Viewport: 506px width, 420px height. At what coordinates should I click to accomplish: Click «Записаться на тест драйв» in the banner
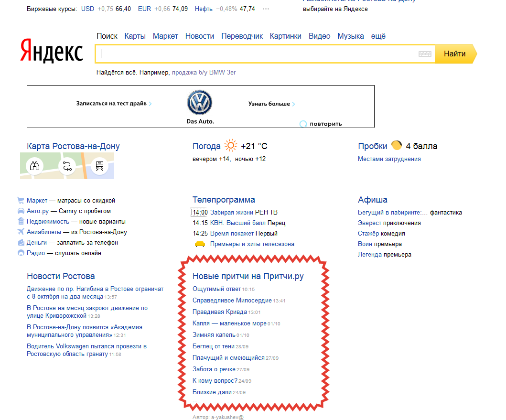tap(114, 103)
